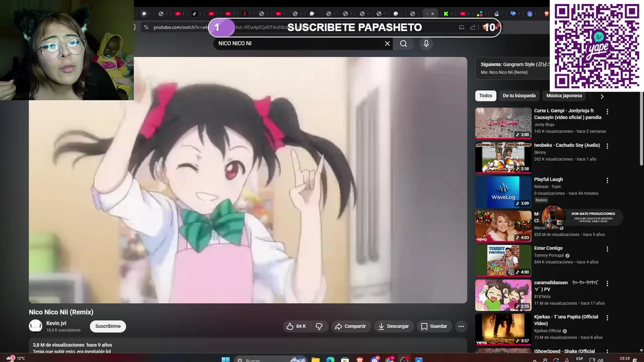Open the IShowSpeed Shake video title
The image size is (644, 362).
pos(565,351)
